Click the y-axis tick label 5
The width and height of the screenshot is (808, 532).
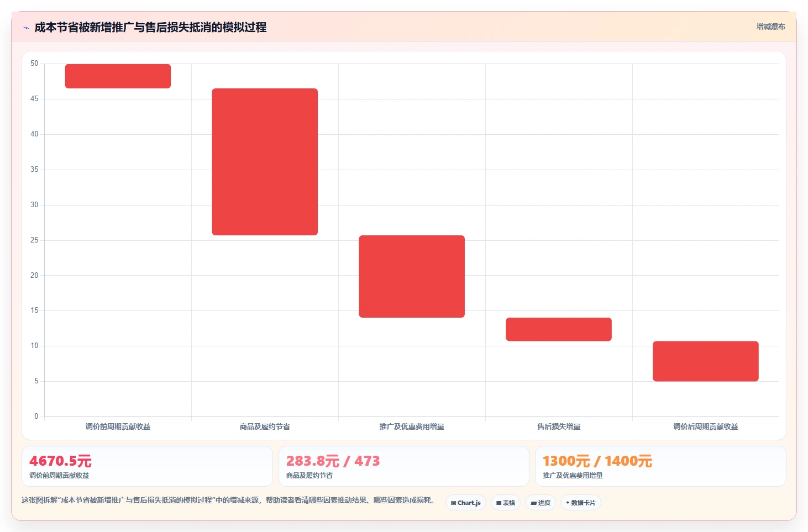[36, 381]
